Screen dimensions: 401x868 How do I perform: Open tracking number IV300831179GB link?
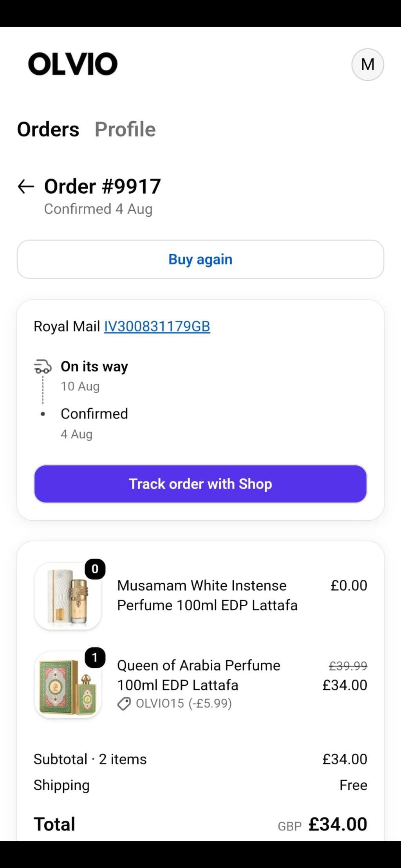157,326
